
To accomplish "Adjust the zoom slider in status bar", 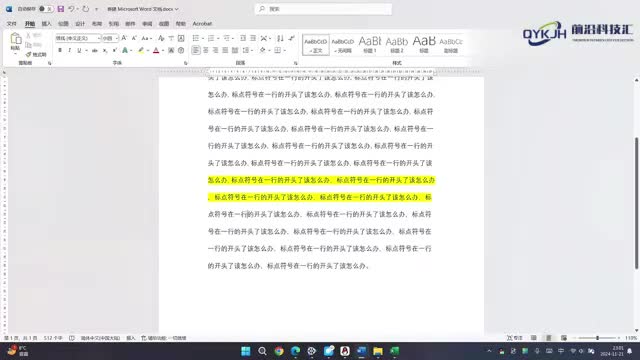I will [x=597, y=338].
